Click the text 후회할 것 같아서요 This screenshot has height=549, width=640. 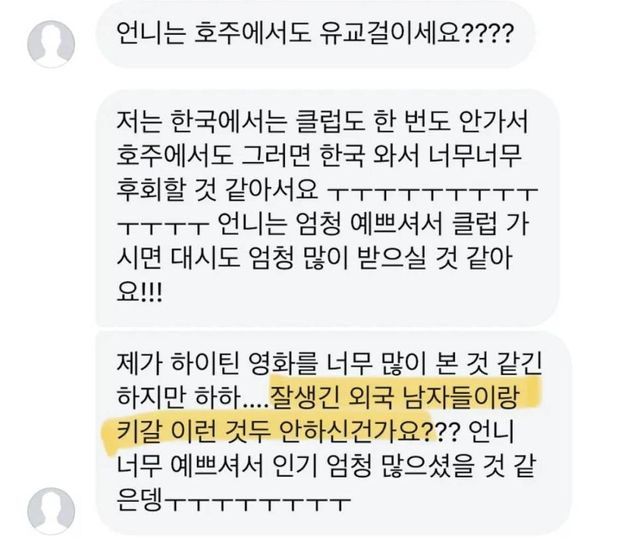tap(218, 190)
